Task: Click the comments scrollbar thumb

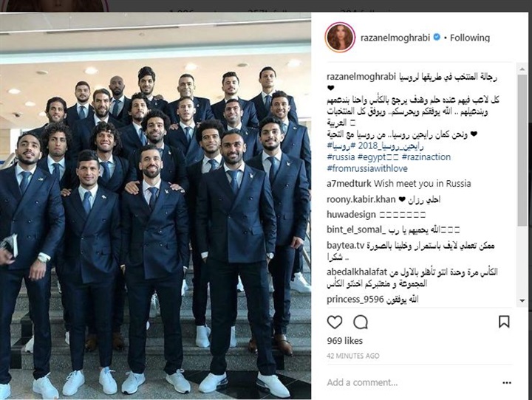Action: 522,150
